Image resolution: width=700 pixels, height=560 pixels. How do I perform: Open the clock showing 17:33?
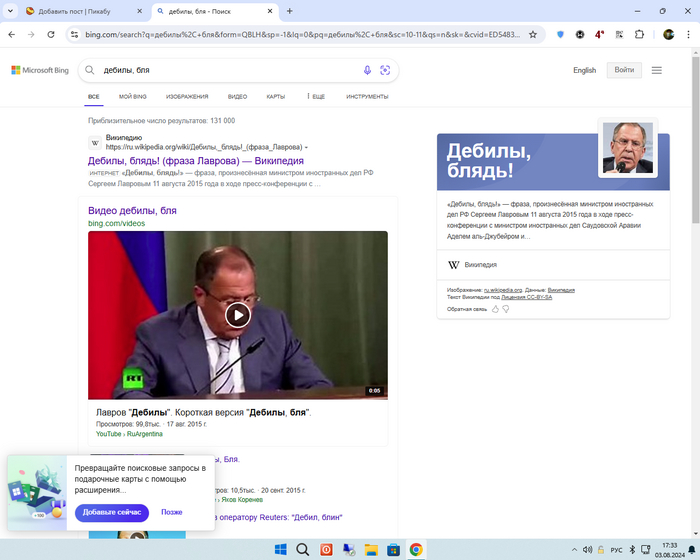coord(669,550)
